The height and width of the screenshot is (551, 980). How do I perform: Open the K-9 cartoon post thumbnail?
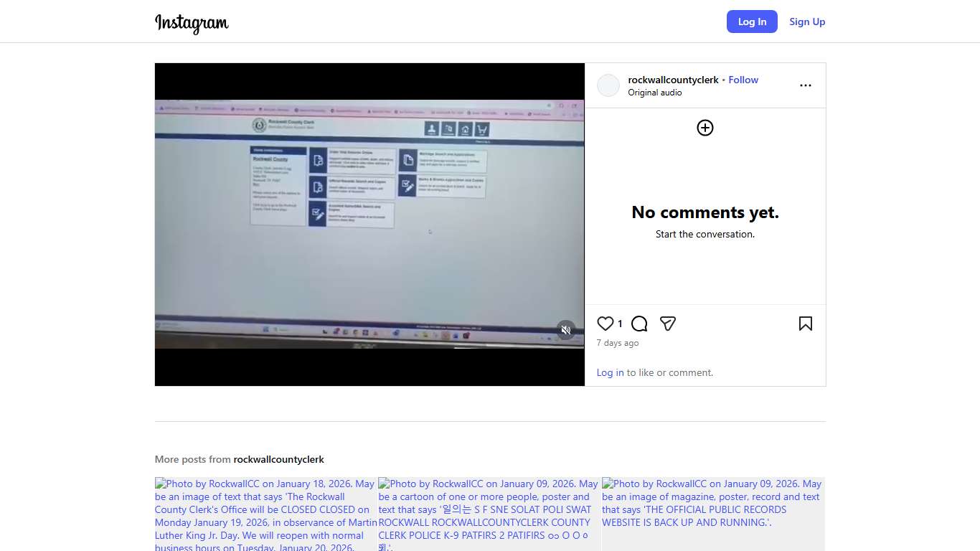pos(489,514)
